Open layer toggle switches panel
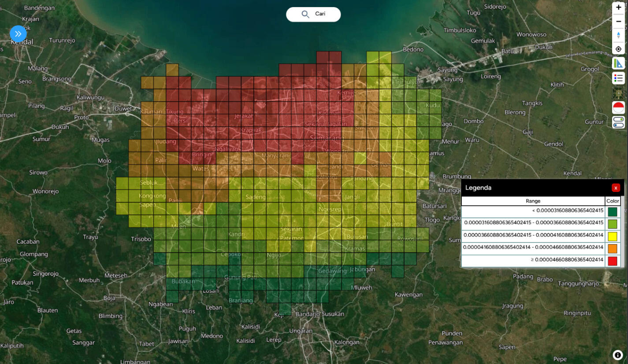The image size is (628, 364). pyautogui.click(x=618, y=122)
